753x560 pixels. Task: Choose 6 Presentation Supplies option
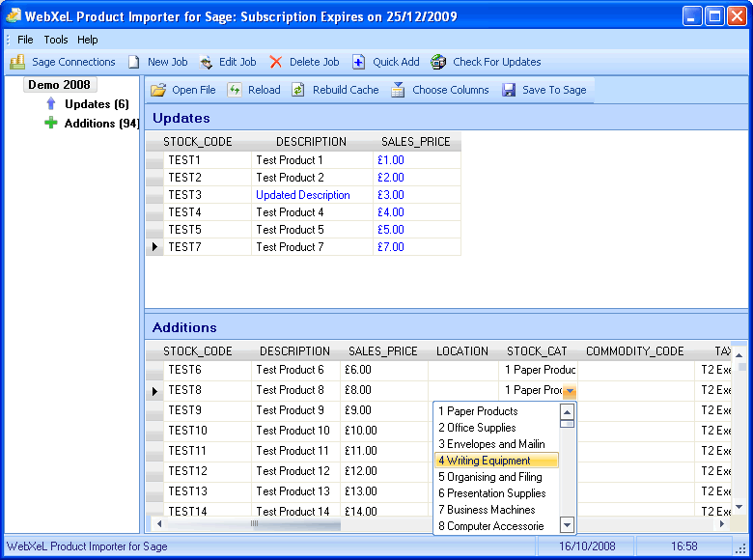(497, 493)
